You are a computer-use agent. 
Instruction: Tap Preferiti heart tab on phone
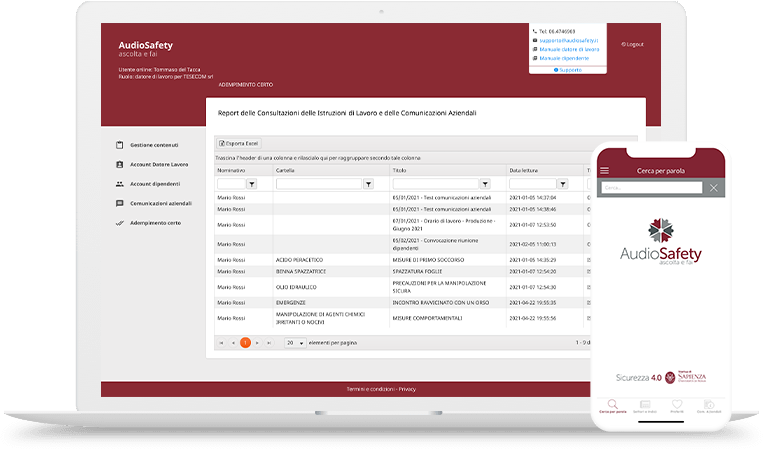[677, 407]
